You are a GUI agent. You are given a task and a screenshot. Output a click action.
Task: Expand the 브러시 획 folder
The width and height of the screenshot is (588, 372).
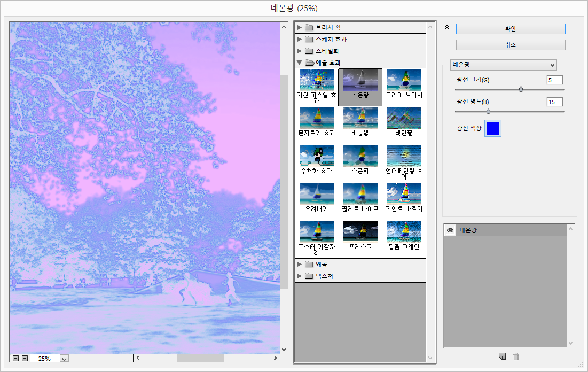[300, 27]
